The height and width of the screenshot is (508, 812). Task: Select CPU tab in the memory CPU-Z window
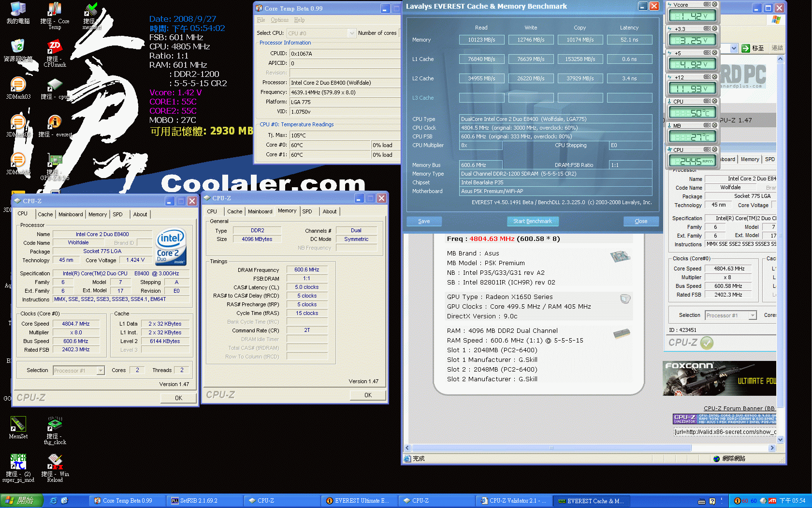(212, 211)
